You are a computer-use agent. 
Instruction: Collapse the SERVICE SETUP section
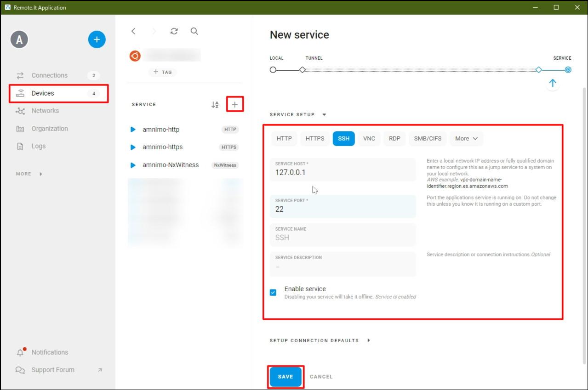[x=298, y=115]
